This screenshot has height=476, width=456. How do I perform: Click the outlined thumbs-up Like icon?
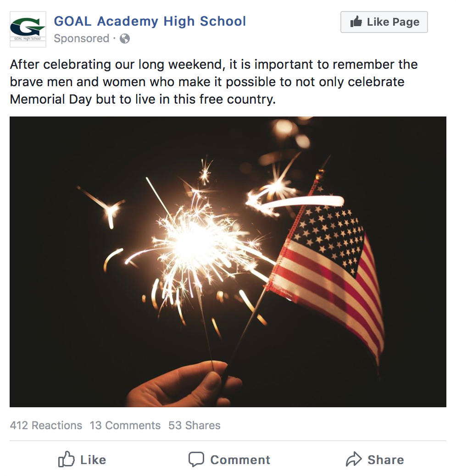[x=67, y=459]
